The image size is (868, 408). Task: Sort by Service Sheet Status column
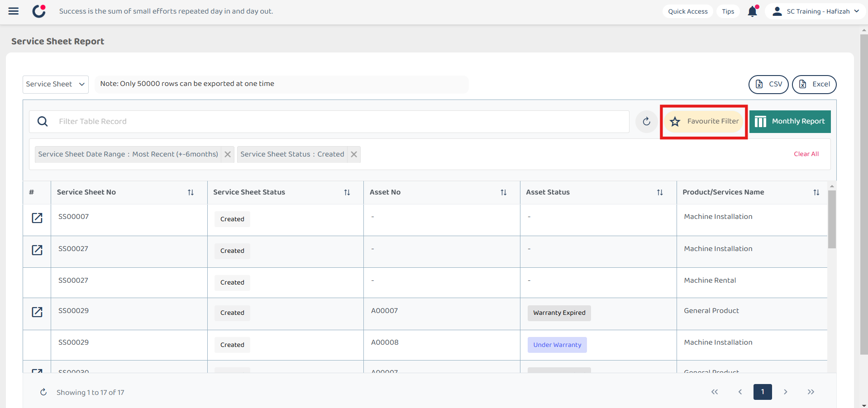[x=347, y=192]
